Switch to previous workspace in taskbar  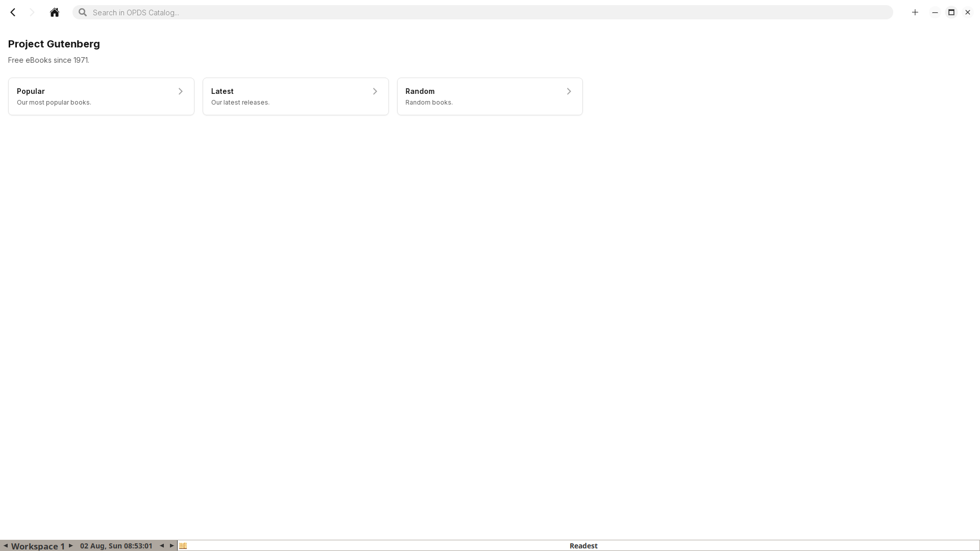pyautogui.click(x=6, y=546)
